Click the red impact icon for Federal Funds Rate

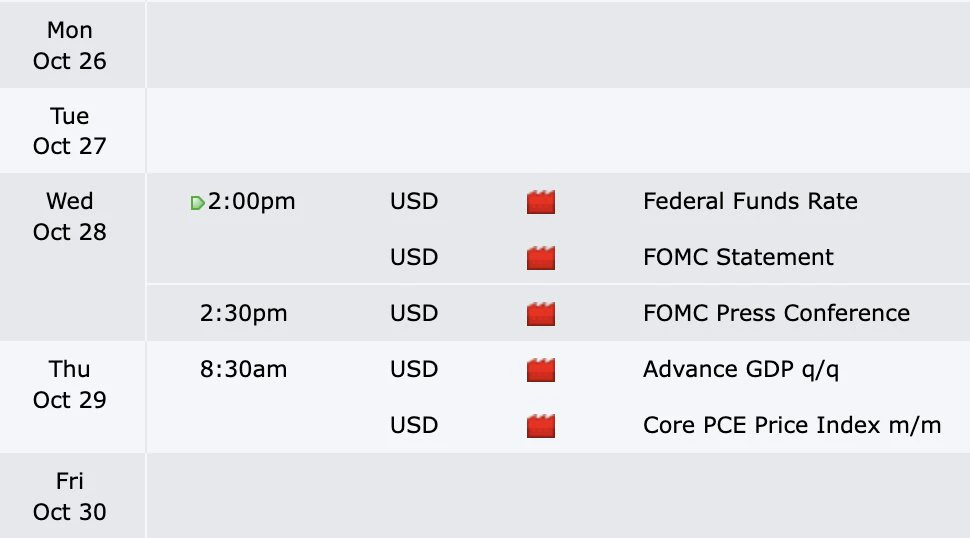tap(541, 202)
